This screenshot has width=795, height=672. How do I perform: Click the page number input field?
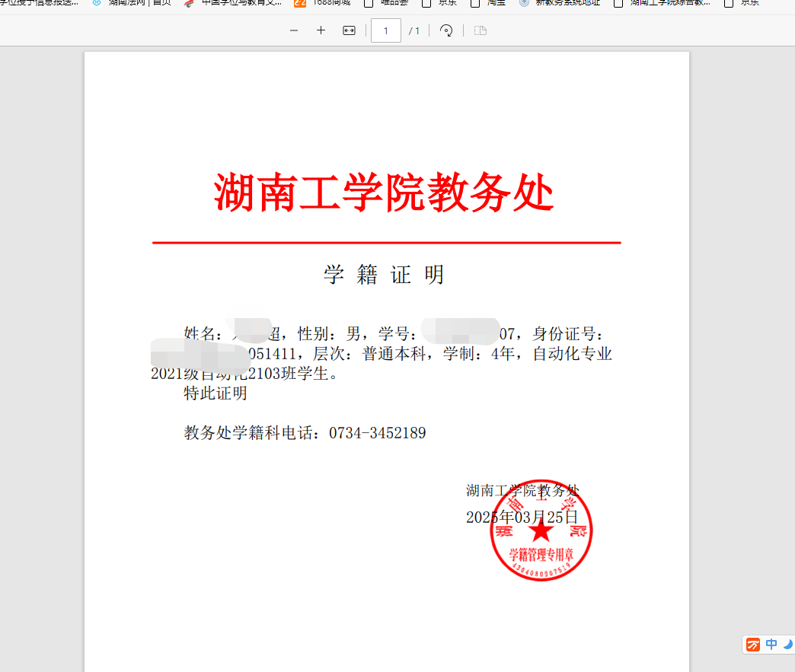386,30
